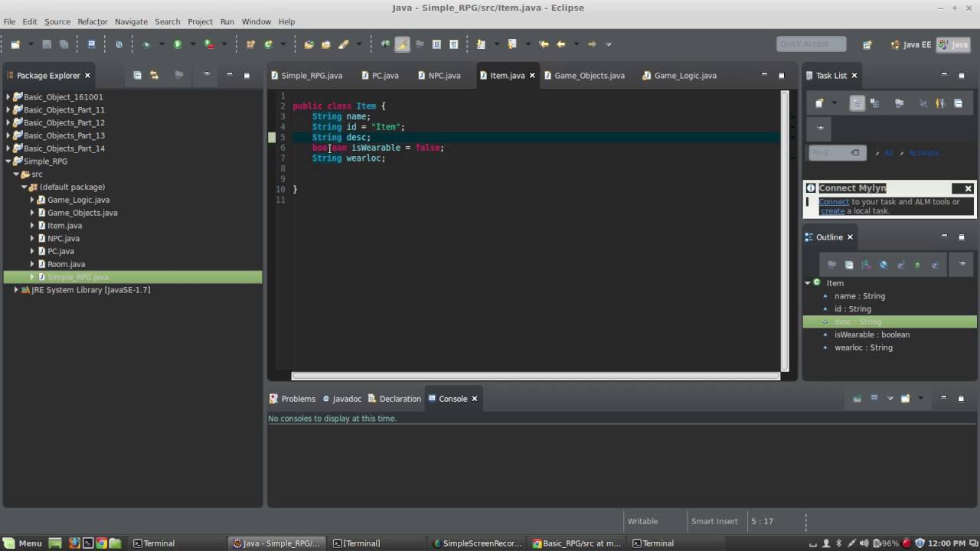The height and width of the screenshot is (551, 980).
Task: Open the Refactor menu
Action: [x=93, y=21]
